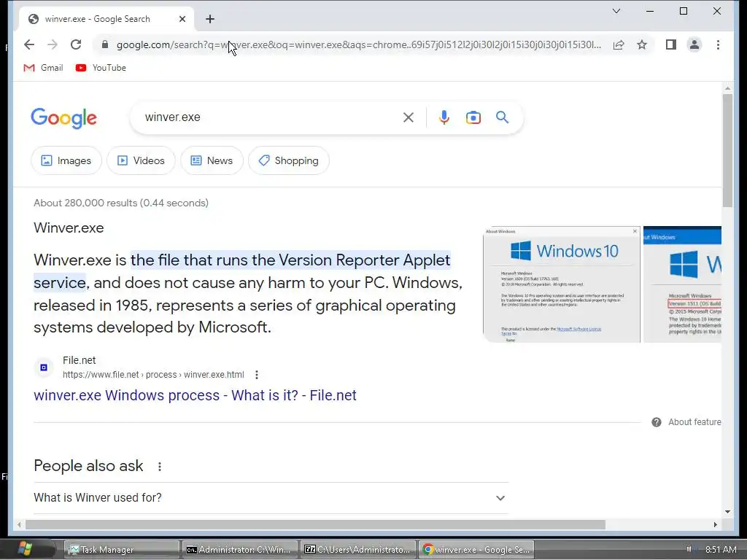747x560 pixels.
Task: Reload the current page
Action: [76, 44]
